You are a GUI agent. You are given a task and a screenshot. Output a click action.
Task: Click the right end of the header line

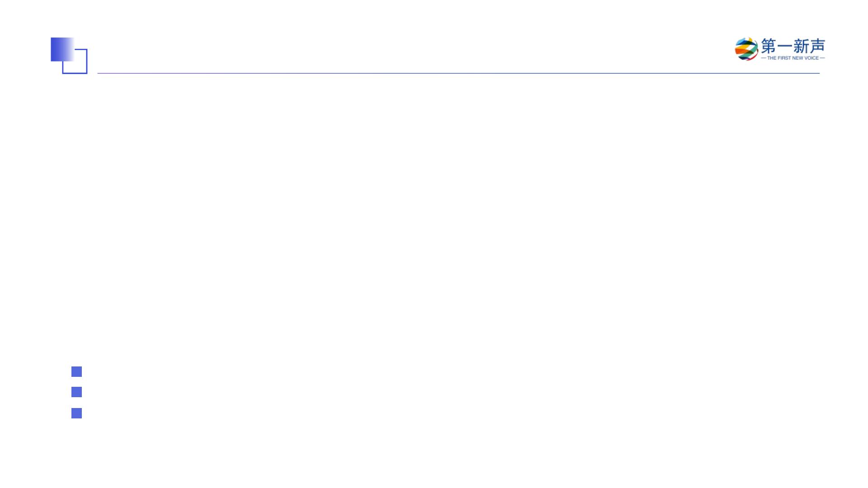point(818,73)
